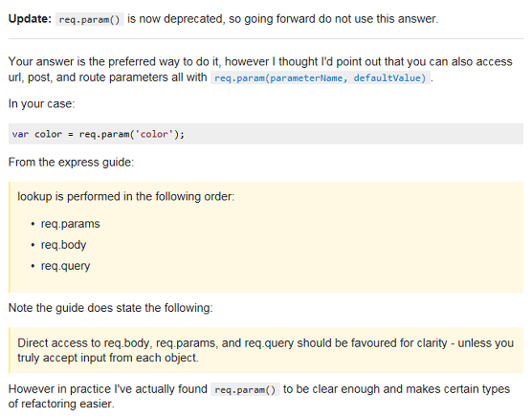532x417 pixels.
Task: Click the 'Your answer is the preferred way' paragraph
Action: click(260, 70)
